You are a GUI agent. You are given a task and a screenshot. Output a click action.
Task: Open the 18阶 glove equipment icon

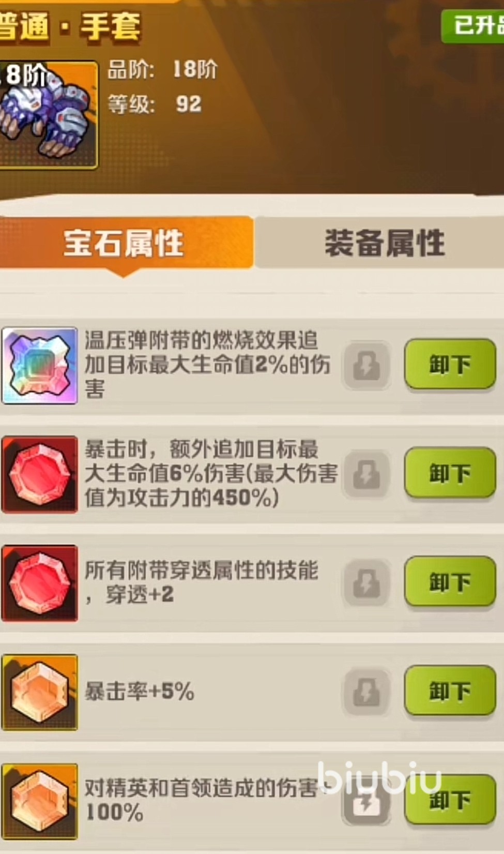[48, 115]
